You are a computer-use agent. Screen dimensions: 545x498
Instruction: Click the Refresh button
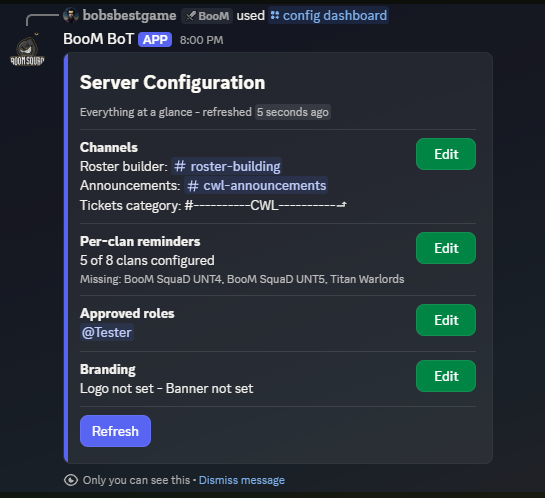pos(115,431)
